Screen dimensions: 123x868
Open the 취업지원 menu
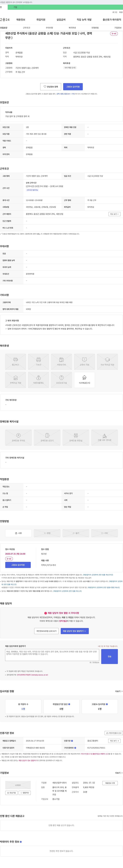[41, 20]
